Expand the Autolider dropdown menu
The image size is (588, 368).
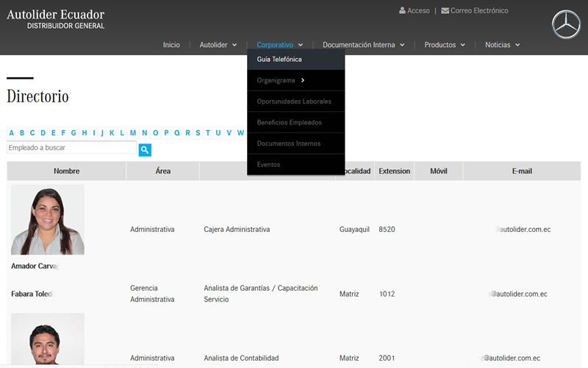point(218,45)
